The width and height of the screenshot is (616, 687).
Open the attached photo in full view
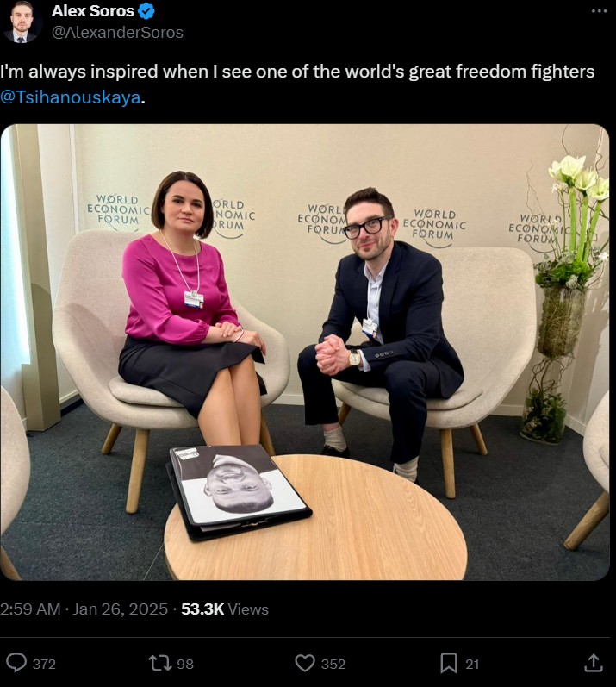click(305, 353)
